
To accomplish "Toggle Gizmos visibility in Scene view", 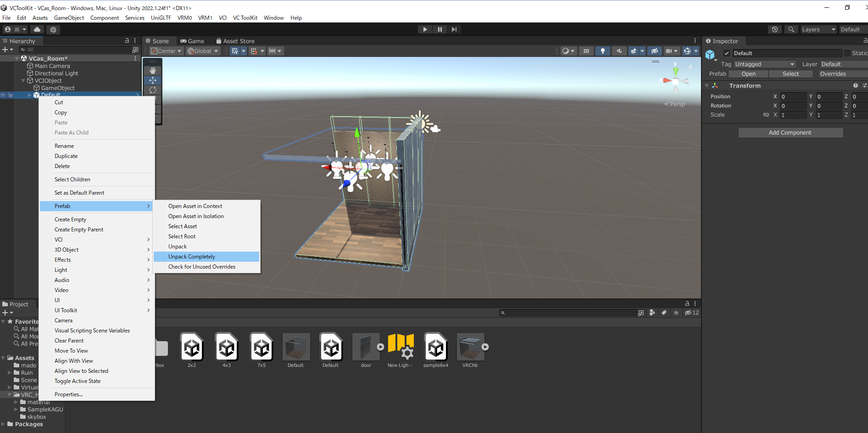I will (687, 51).
